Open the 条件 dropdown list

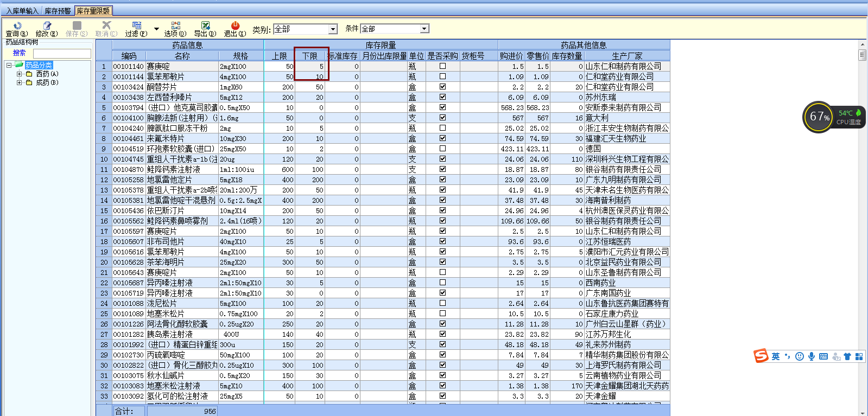(x=425, y=29)
